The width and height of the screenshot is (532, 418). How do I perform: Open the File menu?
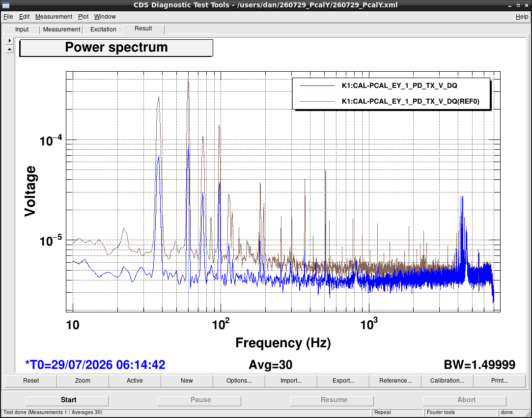pyautogui.click(x=8, y=17)
